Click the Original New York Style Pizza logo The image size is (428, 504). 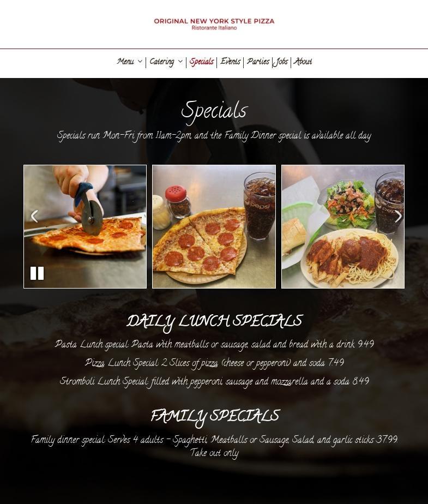point(214,24)
